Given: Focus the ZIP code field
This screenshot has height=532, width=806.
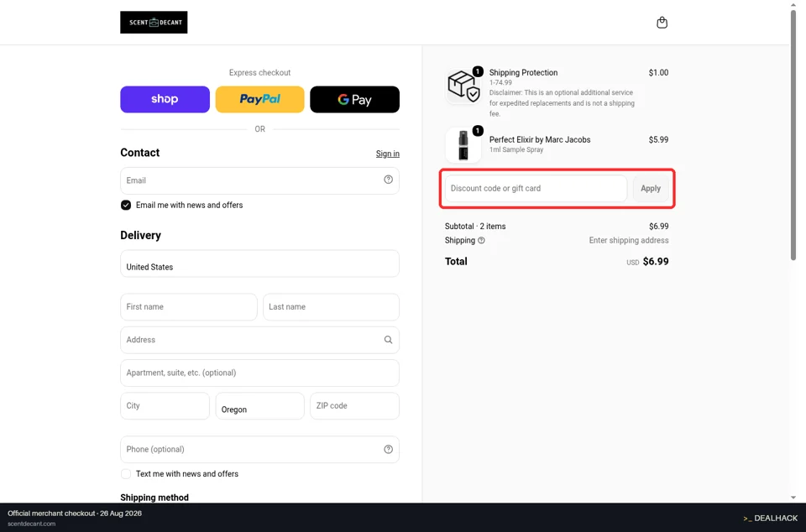Looking at the screenshot, I should pyautogui.click(x=354, y=405).
